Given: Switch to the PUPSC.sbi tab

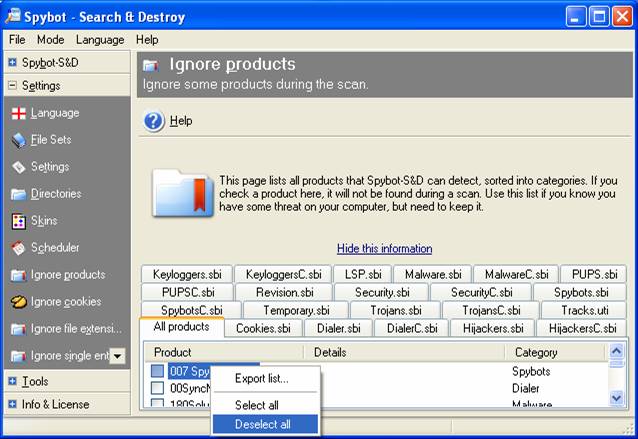Looking at the screenshot, I should pos(188,292).
